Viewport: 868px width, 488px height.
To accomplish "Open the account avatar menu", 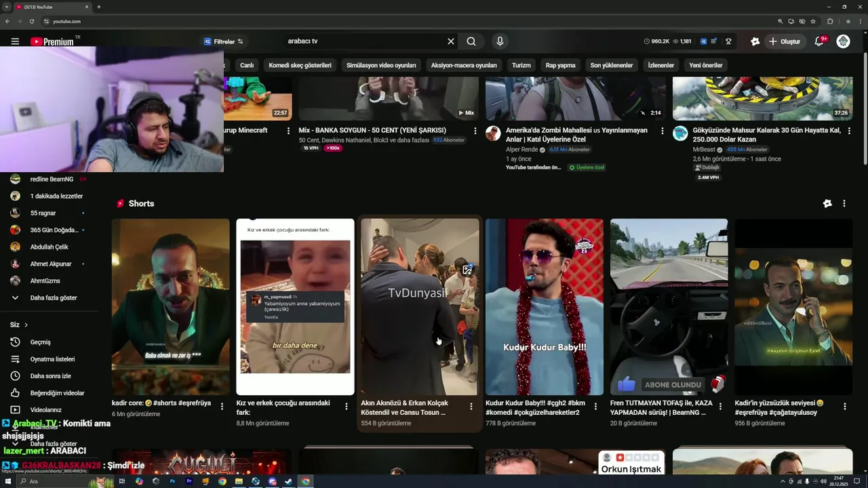I will [843, 41].
